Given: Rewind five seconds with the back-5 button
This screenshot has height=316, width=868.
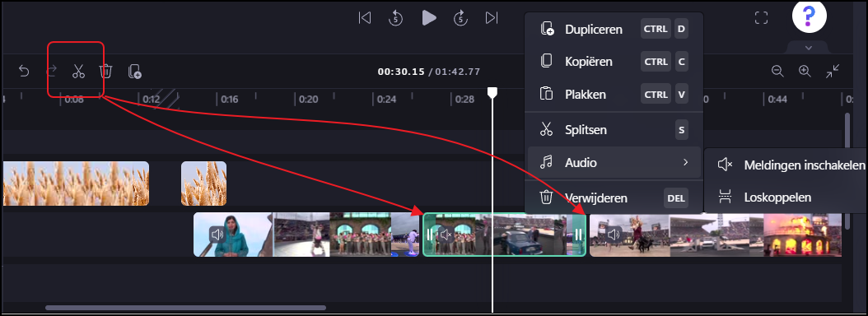Looking at the screenshot, I should [x=395, y=18].
